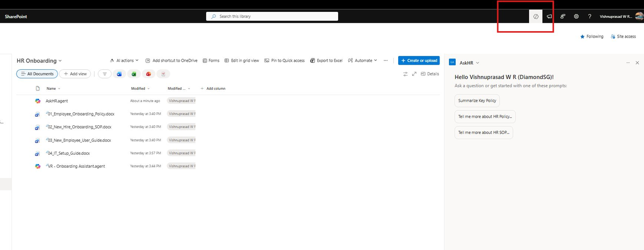Choose the Summarize Key Policy prompt

(477, 101)
